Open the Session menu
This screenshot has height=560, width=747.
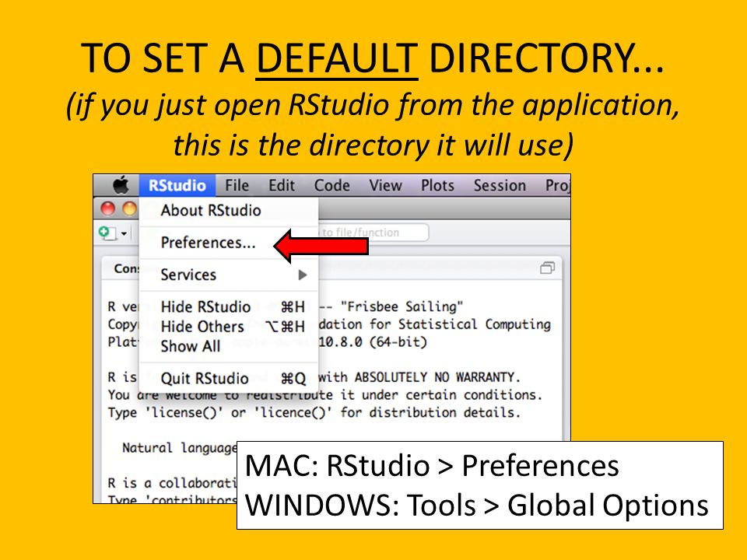[x=500, y=185]
